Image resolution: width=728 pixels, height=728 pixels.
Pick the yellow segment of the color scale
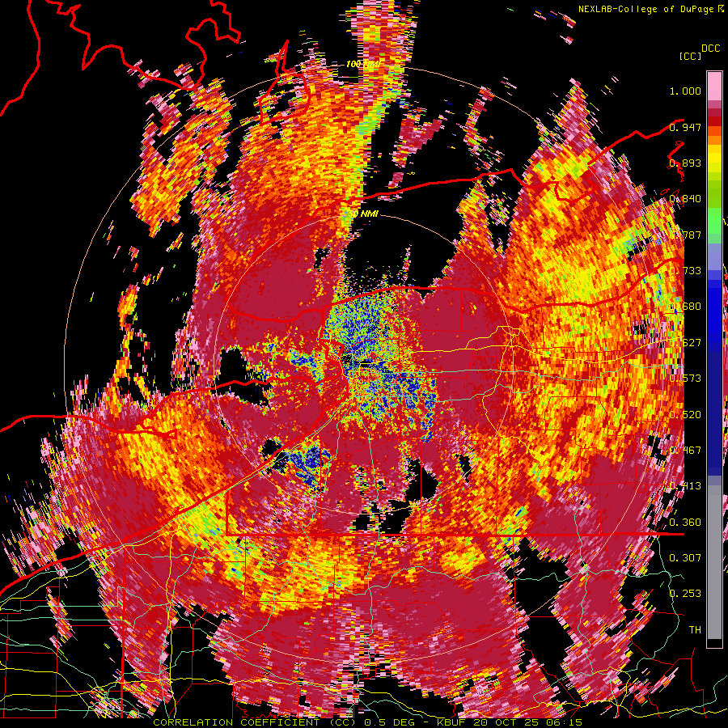tap(714, 159)
